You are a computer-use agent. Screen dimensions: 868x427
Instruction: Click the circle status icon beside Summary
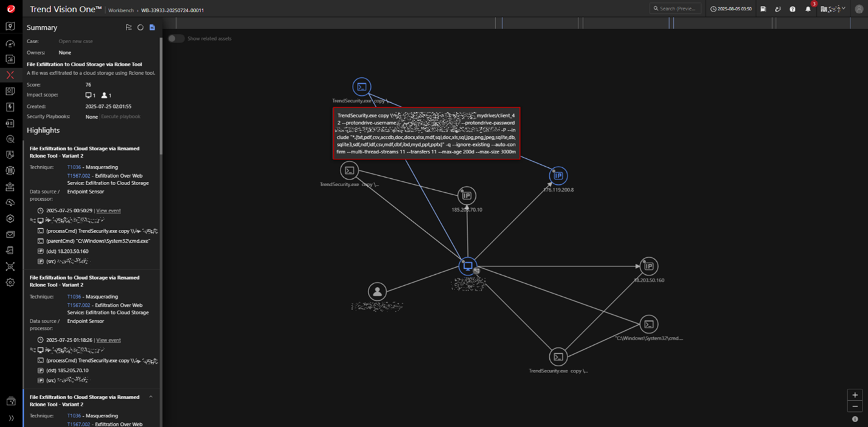pyautogui.click(x=140, y=27)
